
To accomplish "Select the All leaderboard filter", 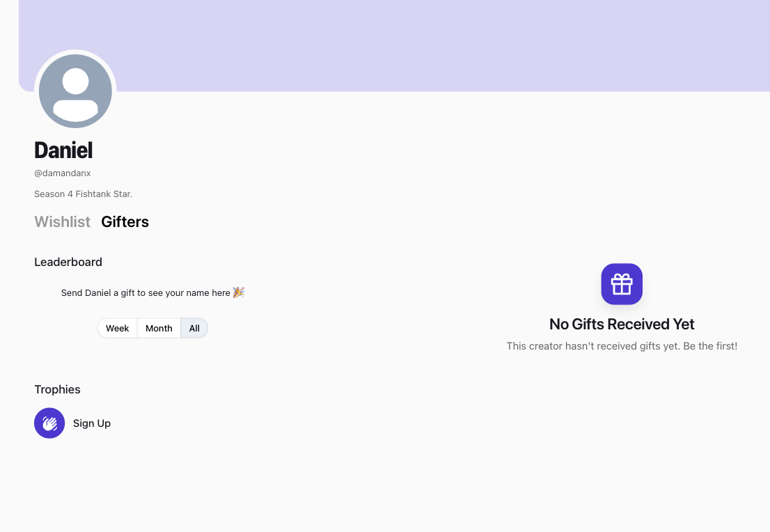I will coord(194,328).
